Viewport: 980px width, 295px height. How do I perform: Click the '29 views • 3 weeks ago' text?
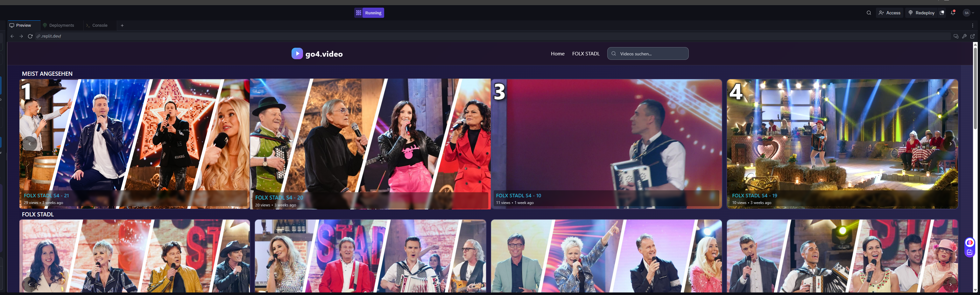click(43, 203)
